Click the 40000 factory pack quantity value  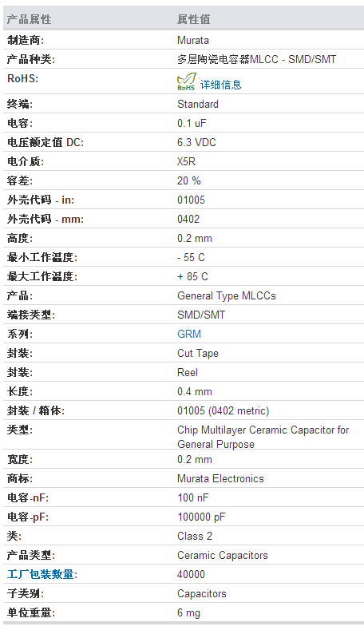[192, 574]
